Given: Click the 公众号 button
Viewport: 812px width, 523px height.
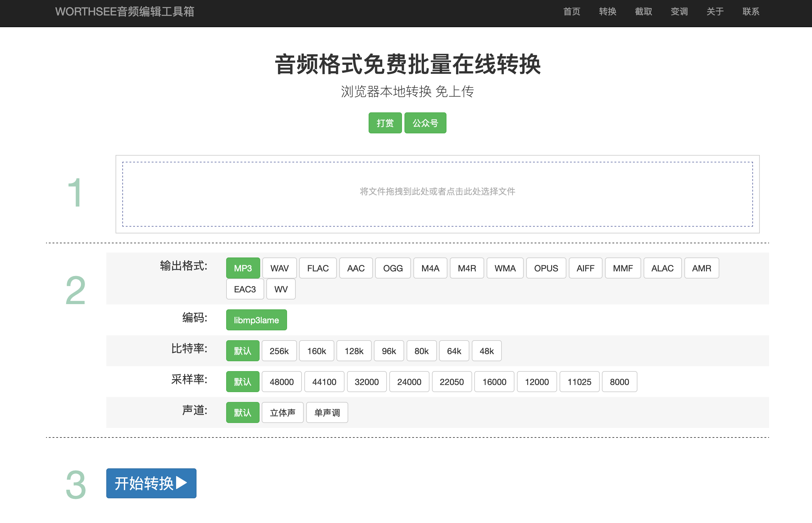Looking at the screenshot, I should coord(425,123).
